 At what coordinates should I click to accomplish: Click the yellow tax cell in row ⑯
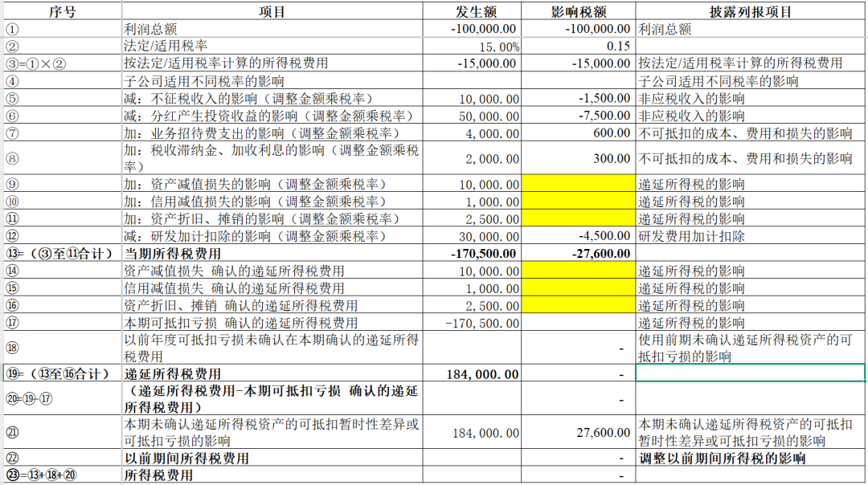tap(579, 306)
